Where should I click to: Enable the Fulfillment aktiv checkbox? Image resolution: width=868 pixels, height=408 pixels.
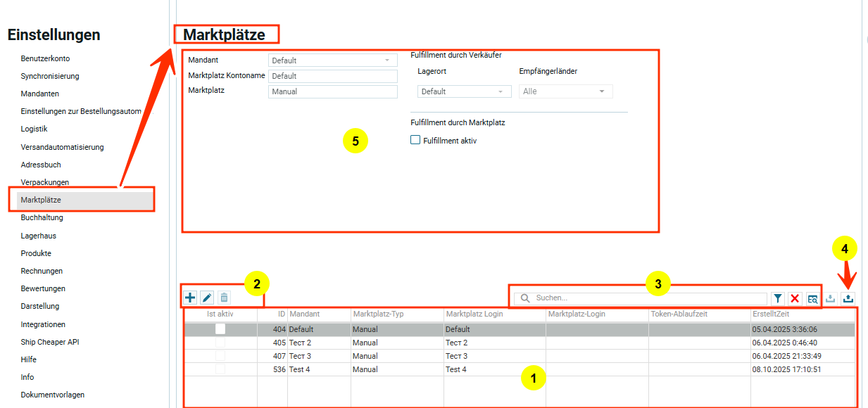pos(415,140)
